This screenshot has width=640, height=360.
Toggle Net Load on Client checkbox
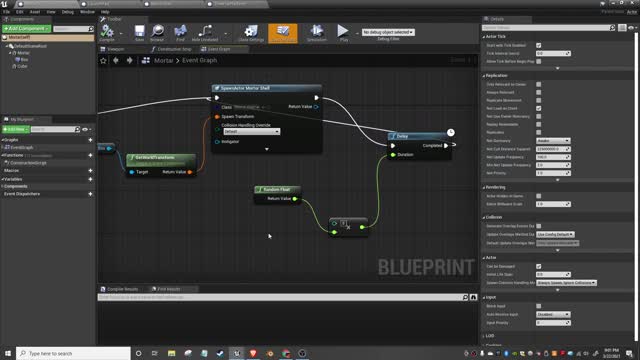539,109
